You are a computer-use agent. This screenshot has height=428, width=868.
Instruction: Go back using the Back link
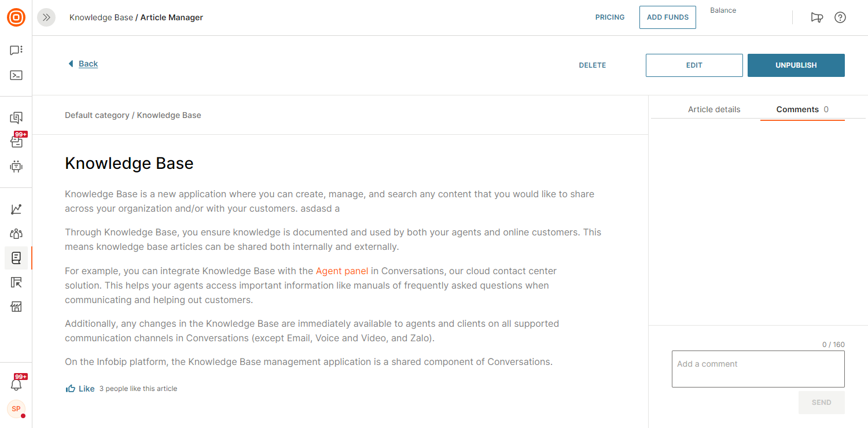(x=88, y=64)
